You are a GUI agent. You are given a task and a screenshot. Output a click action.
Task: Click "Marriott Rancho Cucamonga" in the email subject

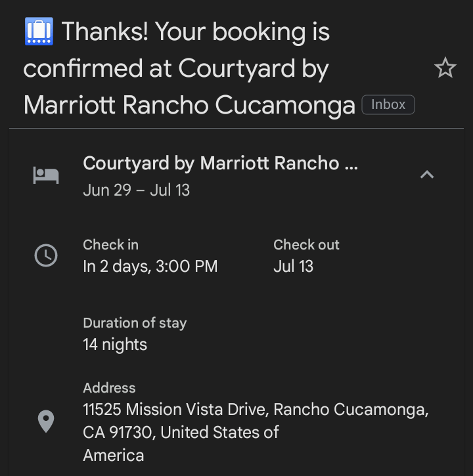click(189, 105)
